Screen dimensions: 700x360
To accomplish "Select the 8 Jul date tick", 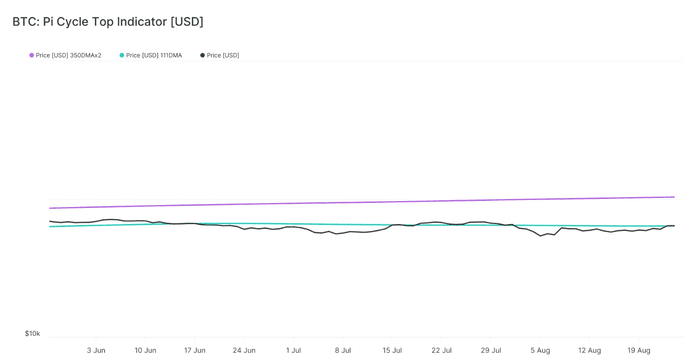I will click(x=343, y=351).
